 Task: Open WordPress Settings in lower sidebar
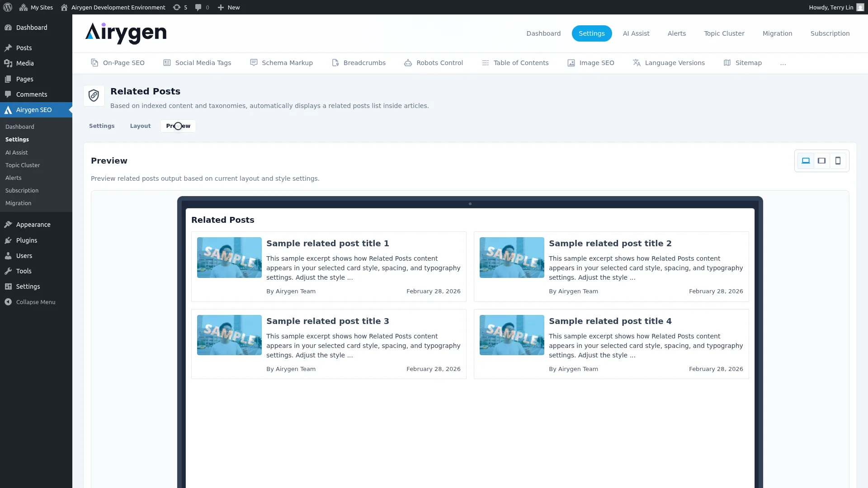point(36,286)
